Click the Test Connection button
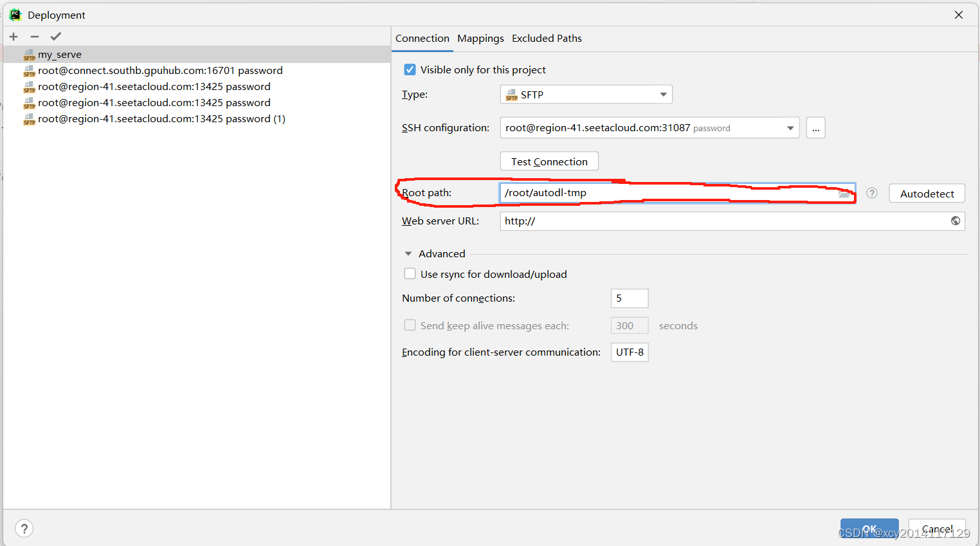 (549, 161)
